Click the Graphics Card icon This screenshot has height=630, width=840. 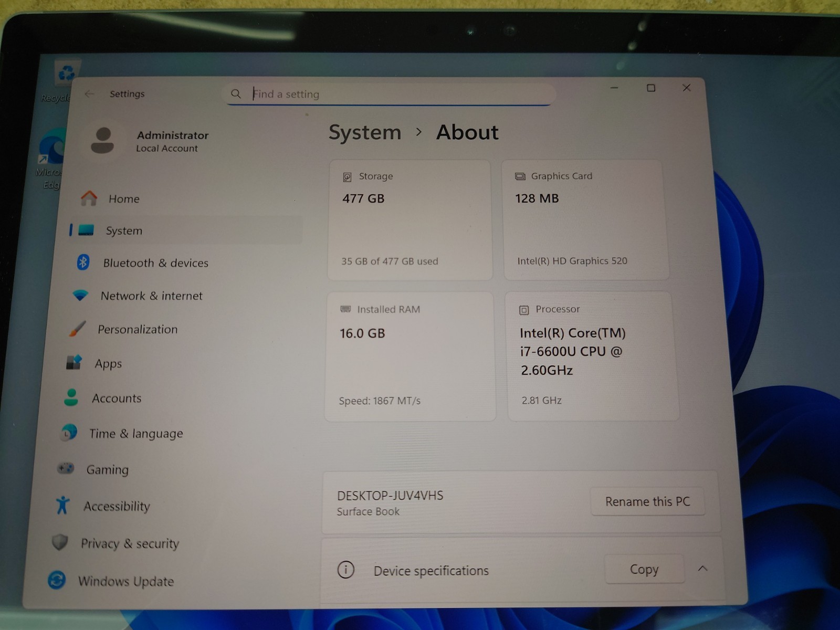[x=520, y=176]
